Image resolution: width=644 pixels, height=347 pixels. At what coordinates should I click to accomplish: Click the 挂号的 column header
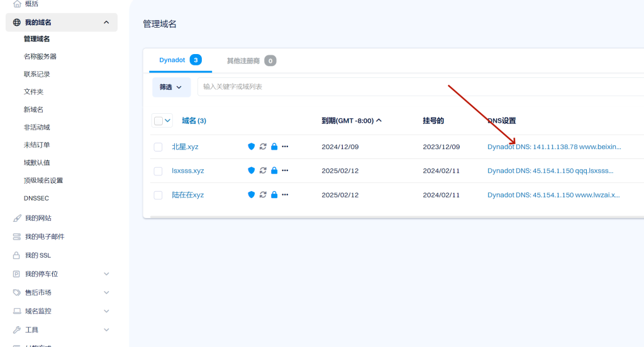(433, 121)
